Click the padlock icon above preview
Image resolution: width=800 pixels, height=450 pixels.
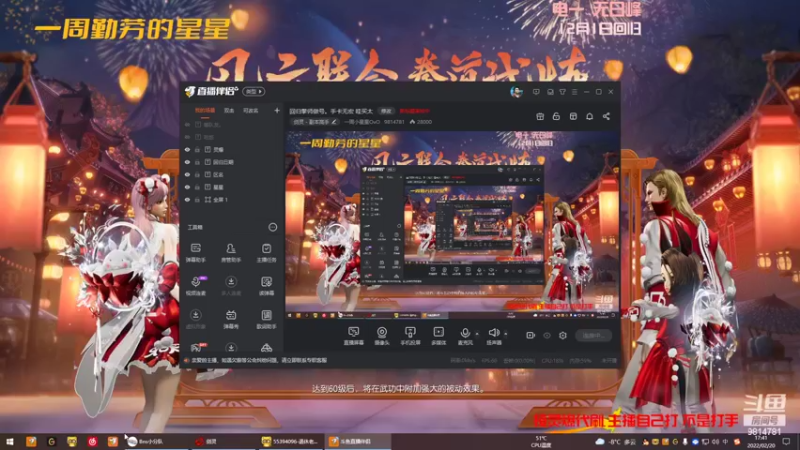click(x=556, y=116)
